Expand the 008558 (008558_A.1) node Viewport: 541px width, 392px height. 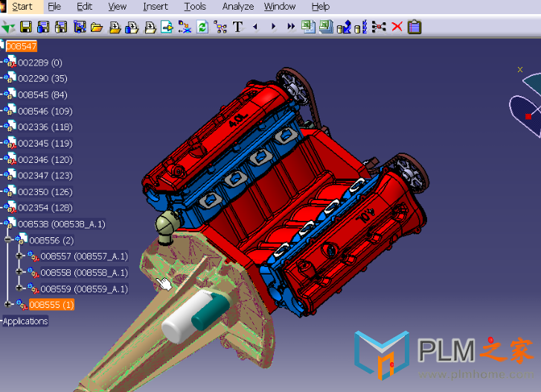pos(19,271)
